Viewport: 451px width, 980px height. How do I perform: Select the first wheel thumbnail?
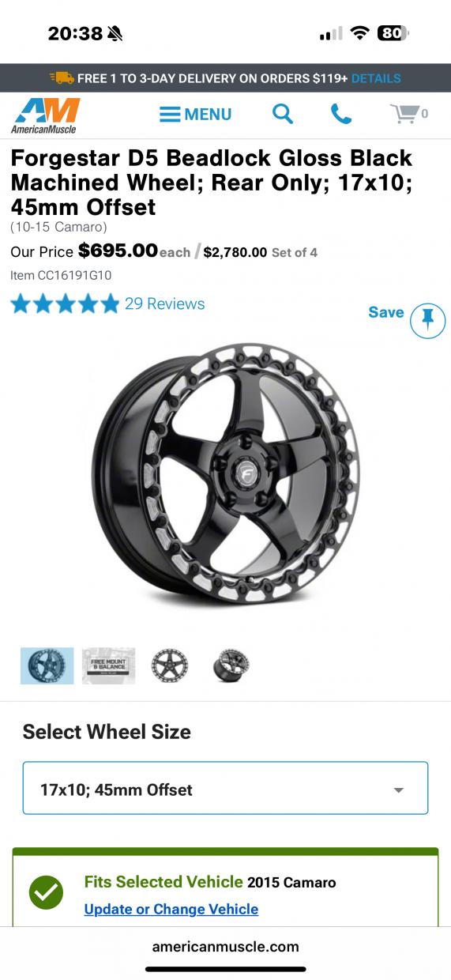coord(47,665)
